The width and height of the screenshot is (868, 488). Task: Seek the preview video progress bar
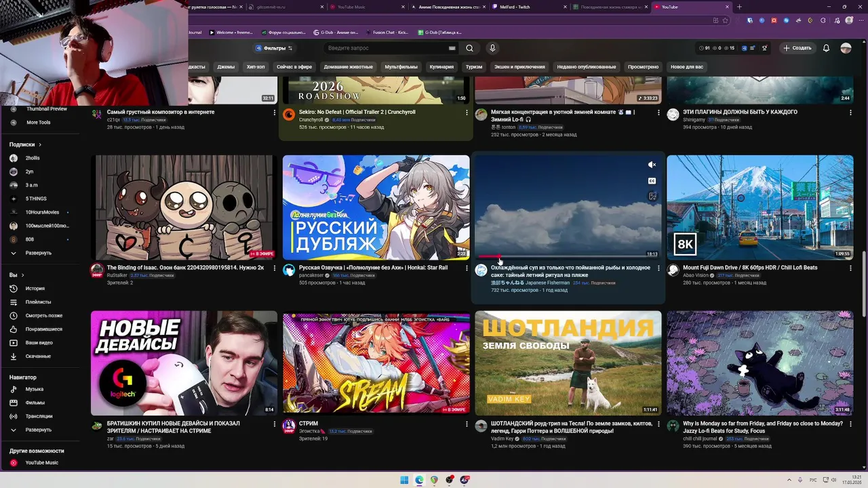click(568, 257)
